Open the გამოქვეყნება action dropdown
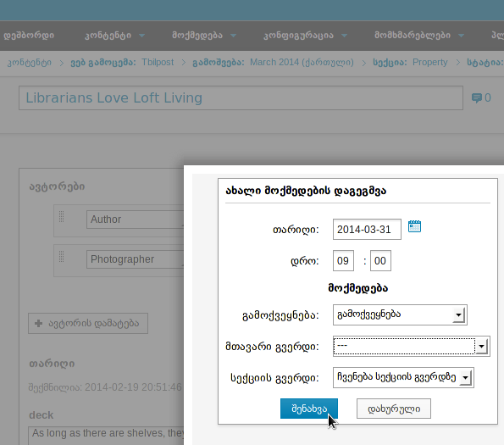The height and width of the screenshot is (445, 504). (400, 314)
